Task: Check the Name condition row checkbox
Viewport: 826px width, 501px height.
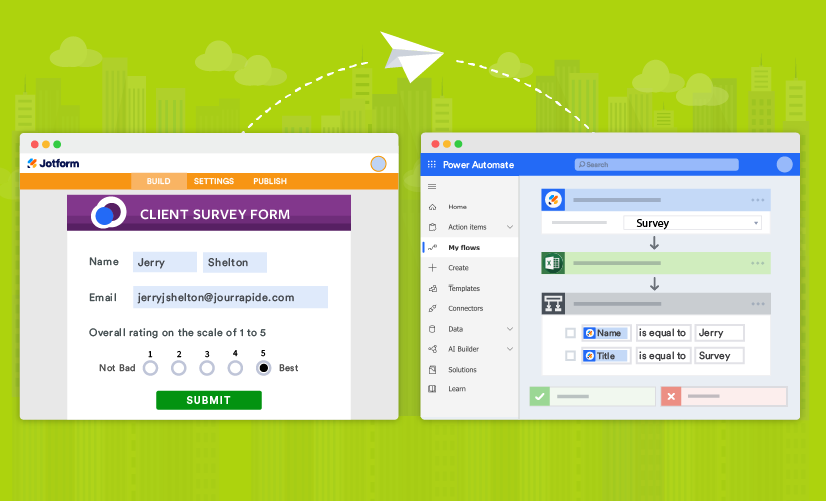Action: point(570,333)
